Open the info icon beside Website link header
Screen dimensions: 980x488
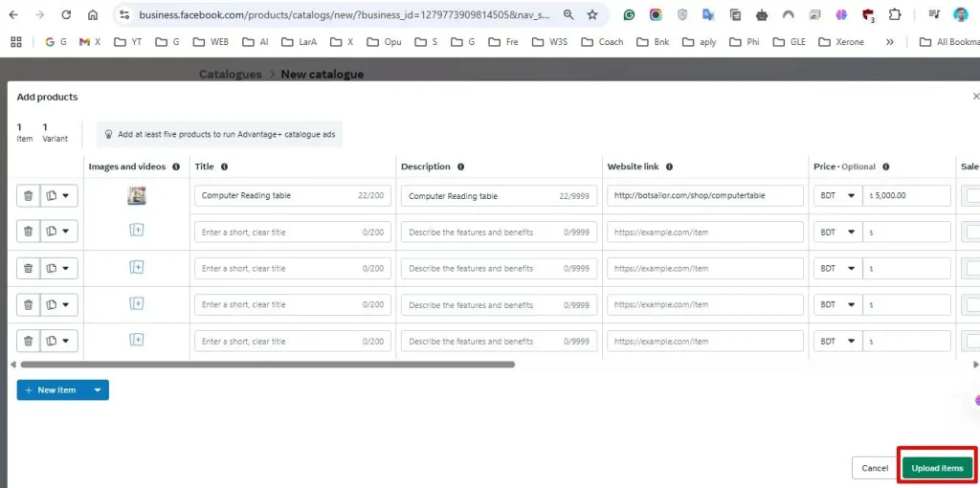669,166
